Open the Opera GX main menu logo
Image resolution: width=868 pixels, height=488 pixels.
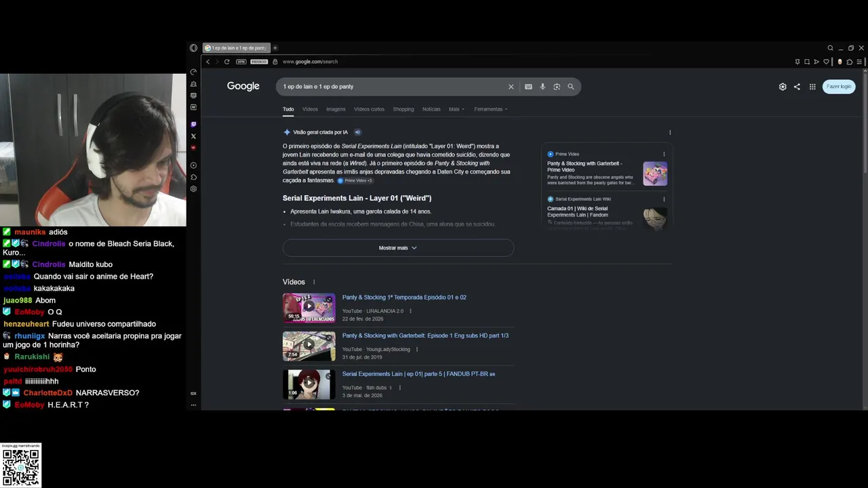tap(193, 48)
